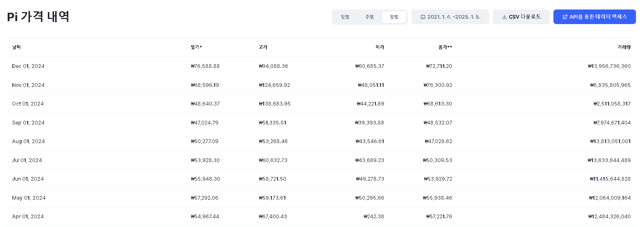Viewport: 644px width, 227px height.
Task: Click the download icon beside CSV
Action: coord(504,17)
